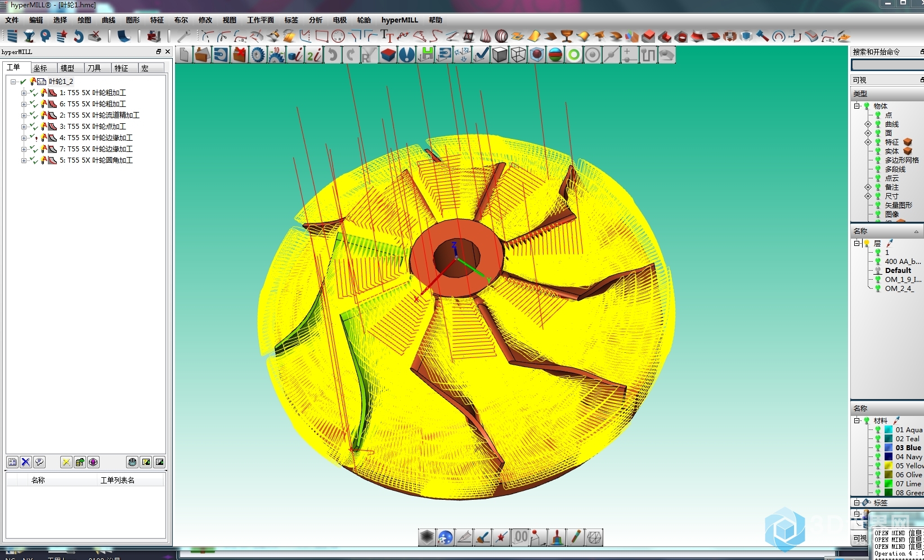Expand job '2: T55 5X 叶轮流道精加工'
The height and width of the screenshot is (560, 924).
pyautogui.click(x=24, y=115)
